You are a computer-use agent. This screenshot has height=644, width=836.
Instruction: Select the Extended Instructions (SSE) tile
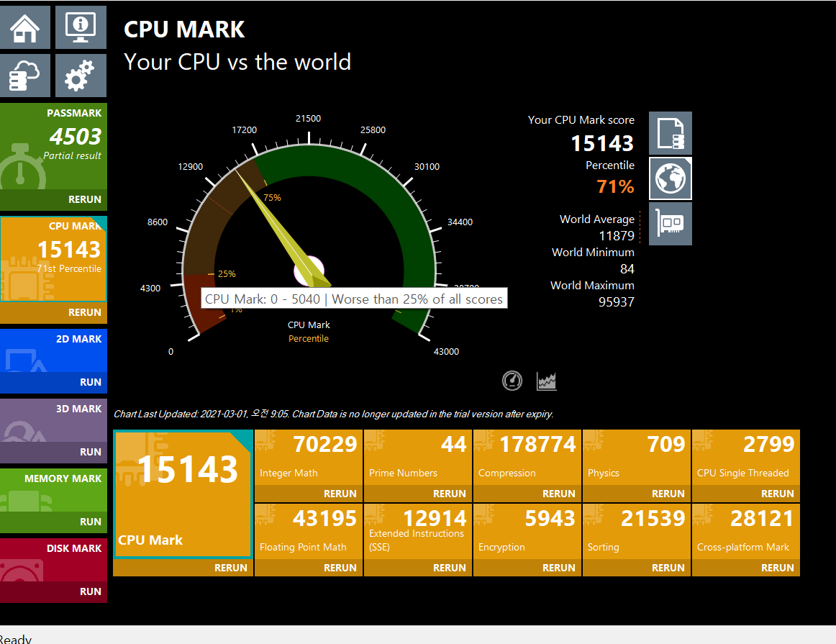417,531
